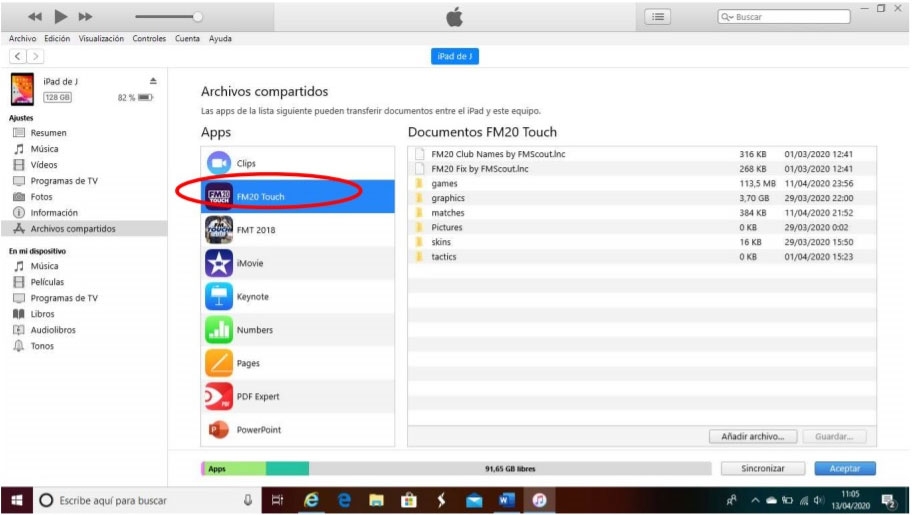Click the Añadir archivo button

point(753,437)
